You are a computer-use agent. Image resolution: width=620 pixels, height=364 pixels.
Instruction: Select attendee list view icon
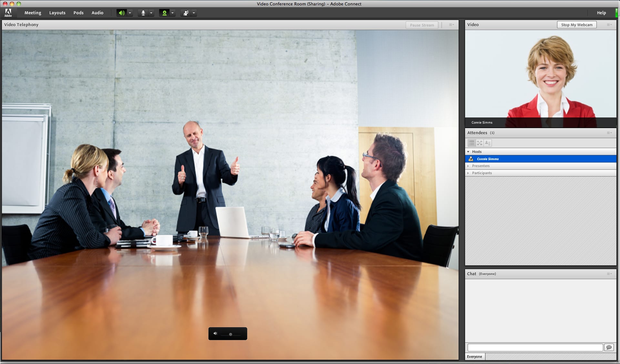pos(472,143)
